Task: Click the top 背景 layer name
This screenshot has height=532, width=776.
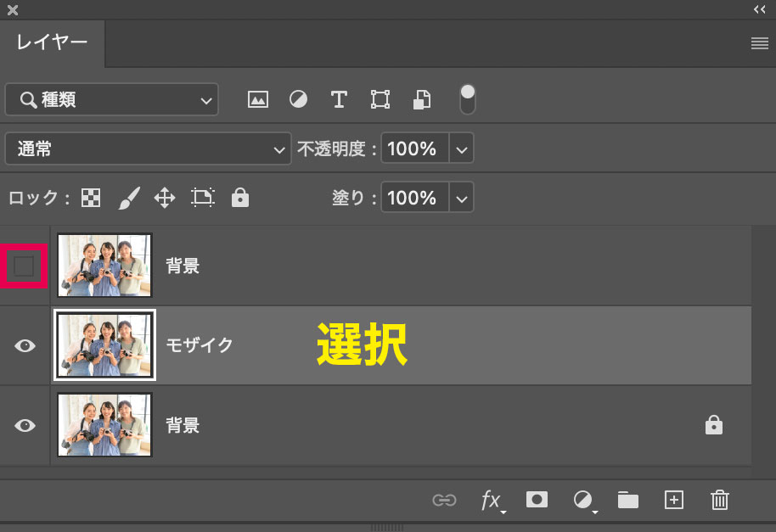Action: (183, 266)
